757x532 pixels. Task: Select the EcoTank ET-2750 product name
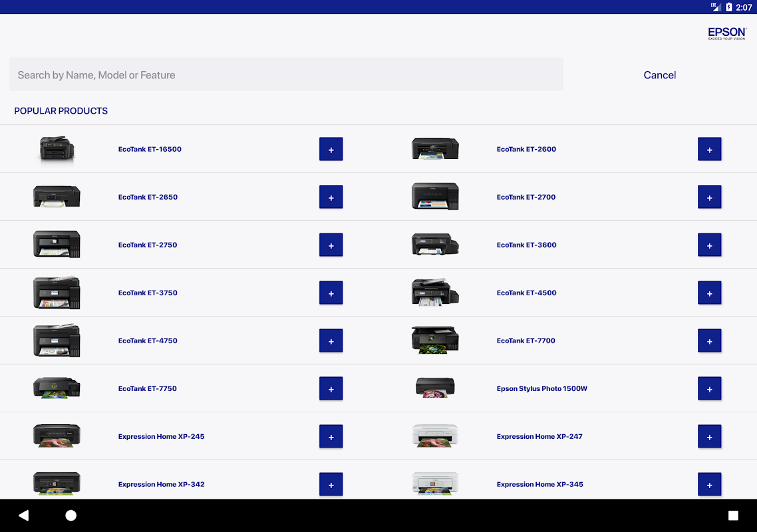click(x=147, y=245)
